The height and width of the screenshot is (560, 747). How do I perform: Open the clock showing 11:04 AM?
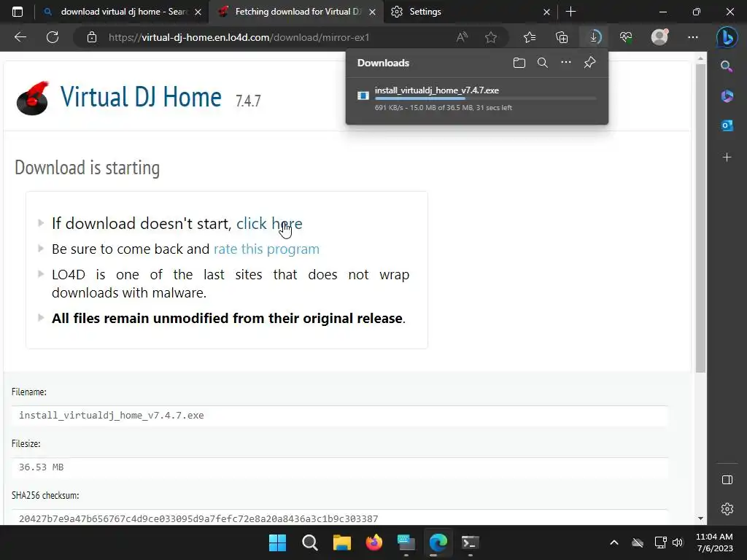714,542
